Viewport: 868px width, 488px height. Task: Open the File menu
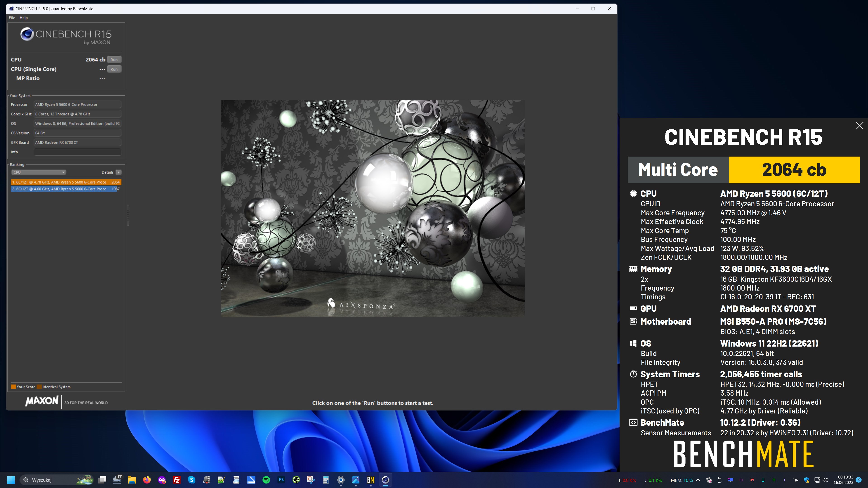(x=12, y=18)
